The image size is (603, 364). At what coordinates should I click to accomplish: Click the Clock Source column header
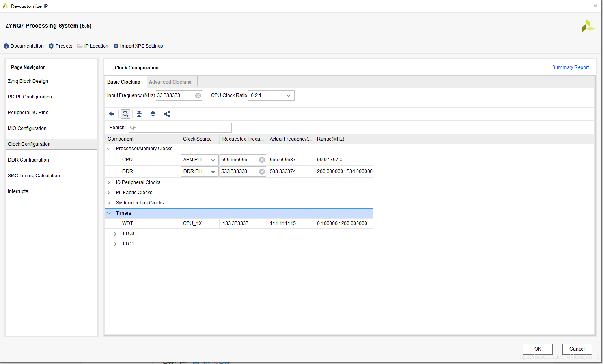click(x=200, y=139)
